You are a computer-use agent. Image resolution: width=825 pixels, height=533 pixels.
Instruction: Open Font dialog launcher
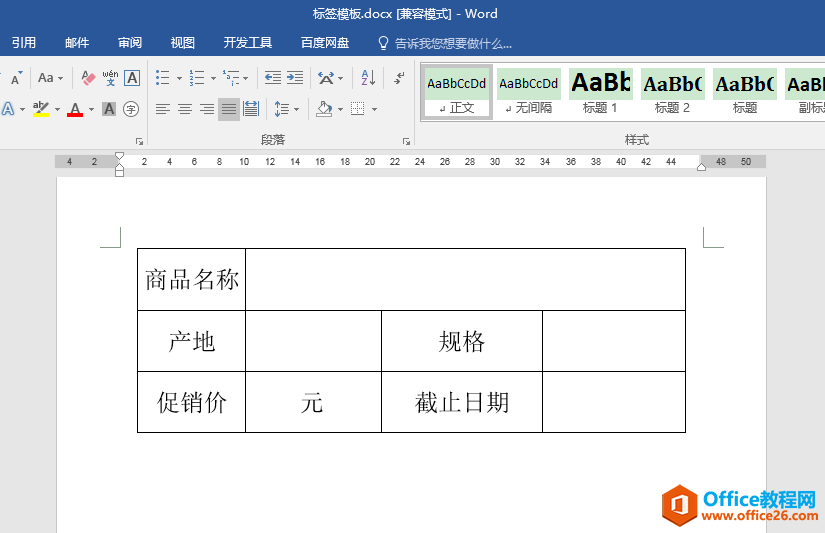139,141
